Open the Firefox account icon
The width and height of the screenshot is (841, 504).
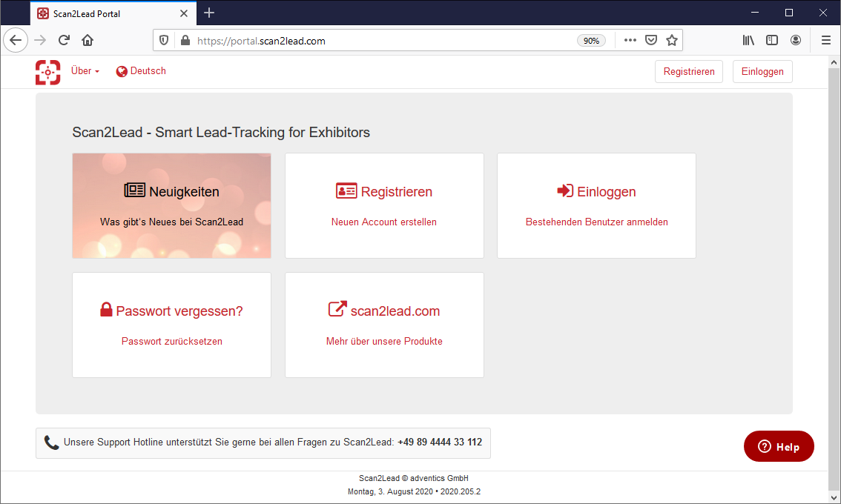click(796, 40)
